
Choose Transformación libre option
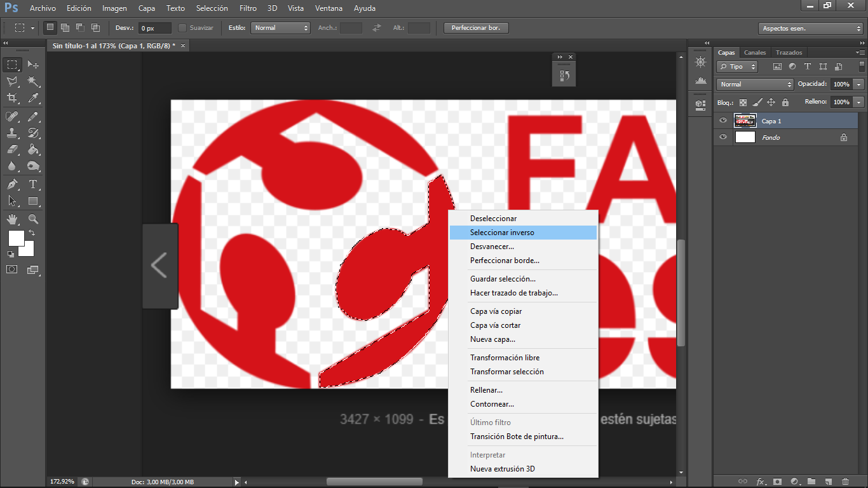coord(523,358)
